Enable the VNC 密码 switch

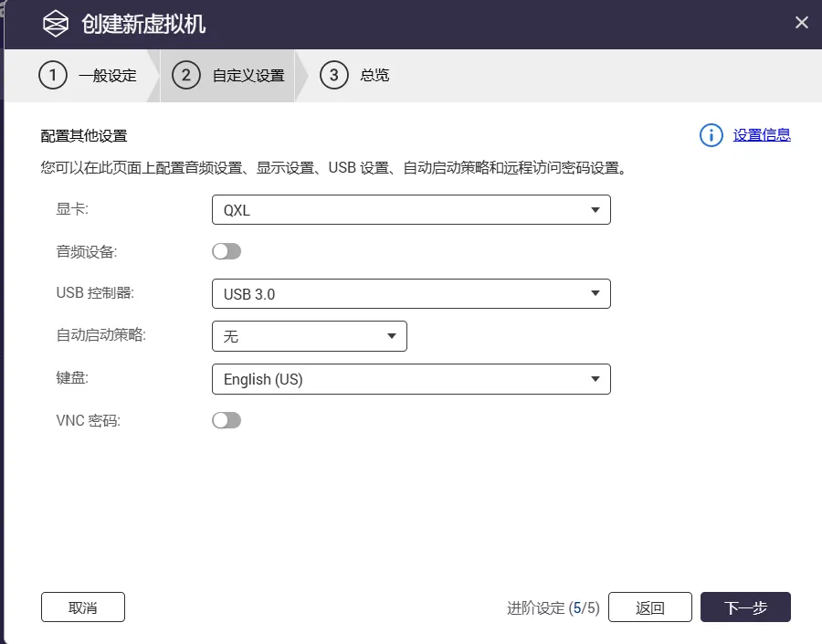227,420
